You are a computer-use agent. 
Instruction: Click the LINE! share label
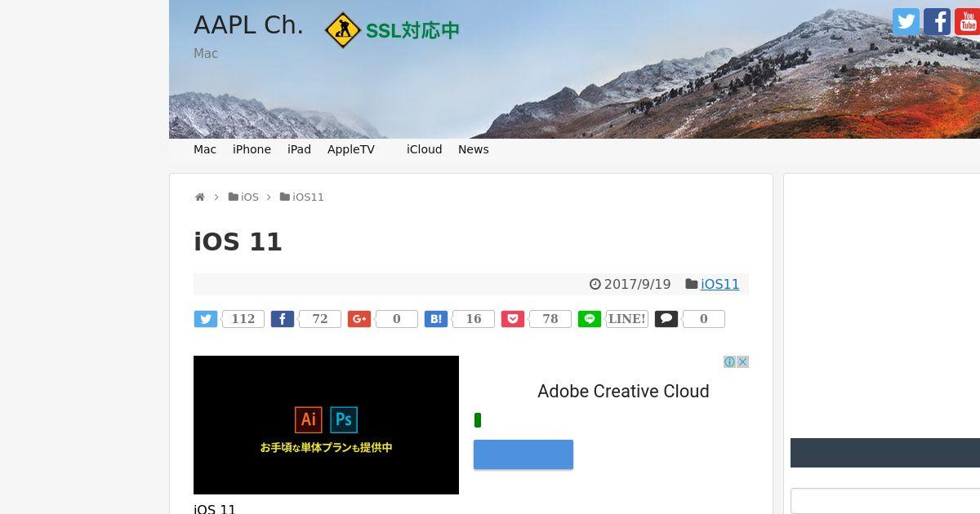click(627, 319)
